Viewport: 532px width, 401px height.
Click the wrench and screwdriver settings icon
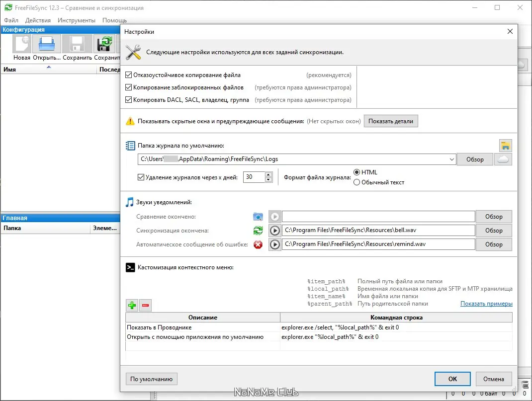point(133,52)
